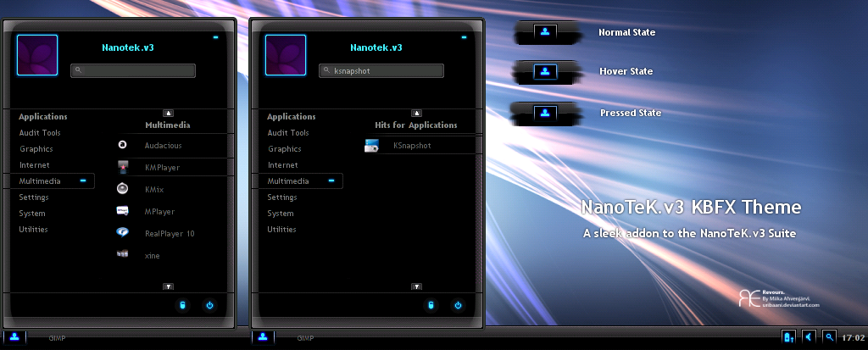Select Settings category in left menu
The height and width of the screenshot is (350, 868).
point(34,197)
